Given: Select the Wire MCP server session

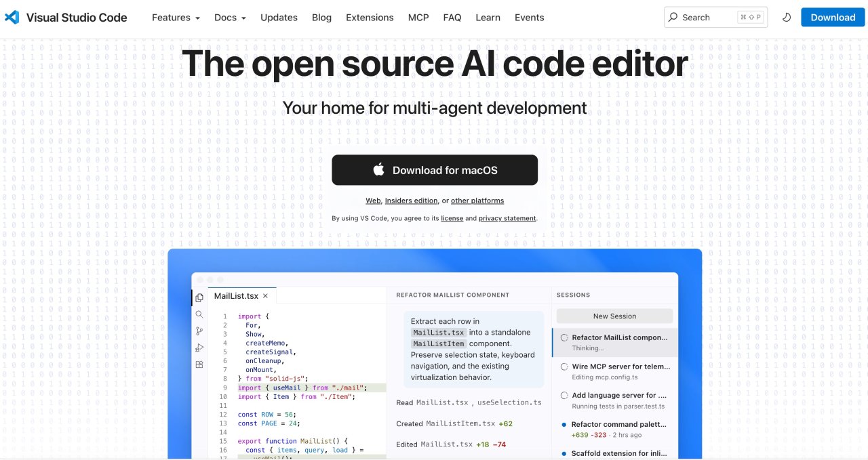Looking at the screenshot, I should 614,371.
